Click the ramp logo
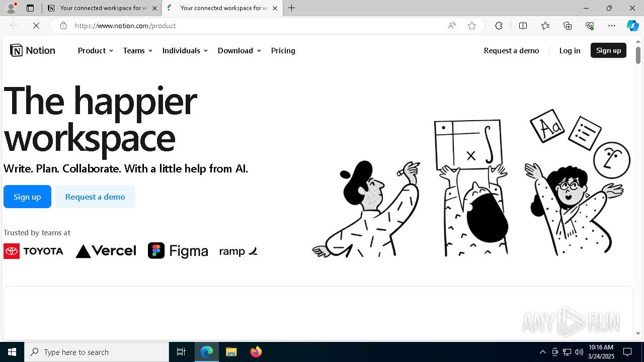Viewport: 644px width, 362px height. (x=238, y=251)
